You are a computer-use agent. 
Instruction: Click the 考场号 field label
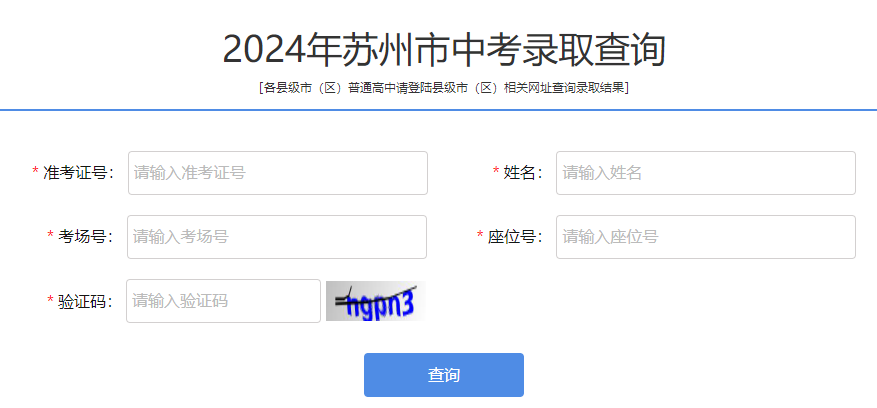tap(86, 237)
